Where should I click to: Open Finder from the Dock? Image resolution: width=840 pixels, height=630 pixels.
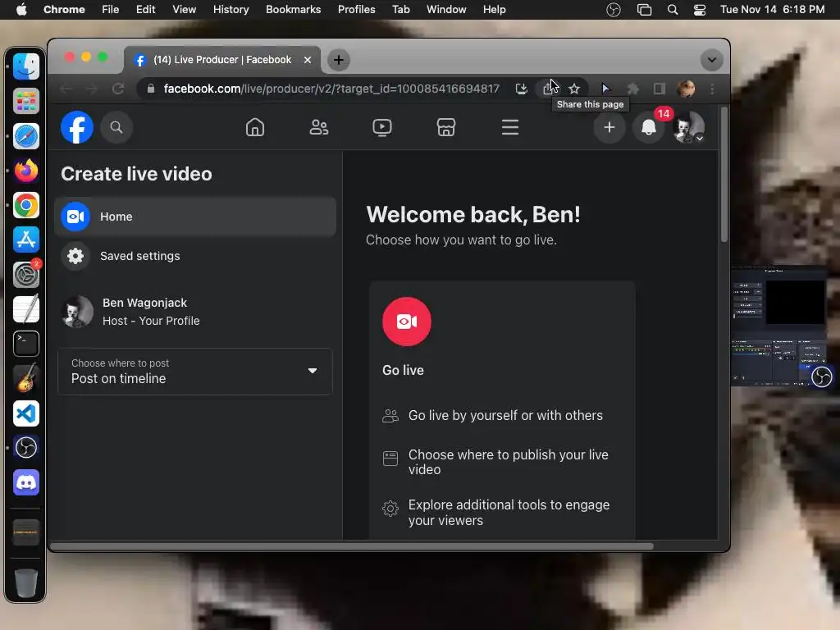click(25, 66)
